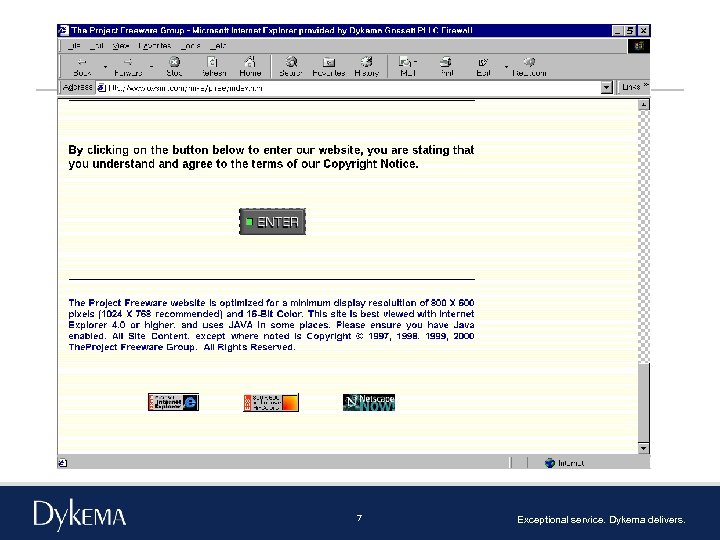Open the View menu
The image size is (720, 540).
(121, 45)
